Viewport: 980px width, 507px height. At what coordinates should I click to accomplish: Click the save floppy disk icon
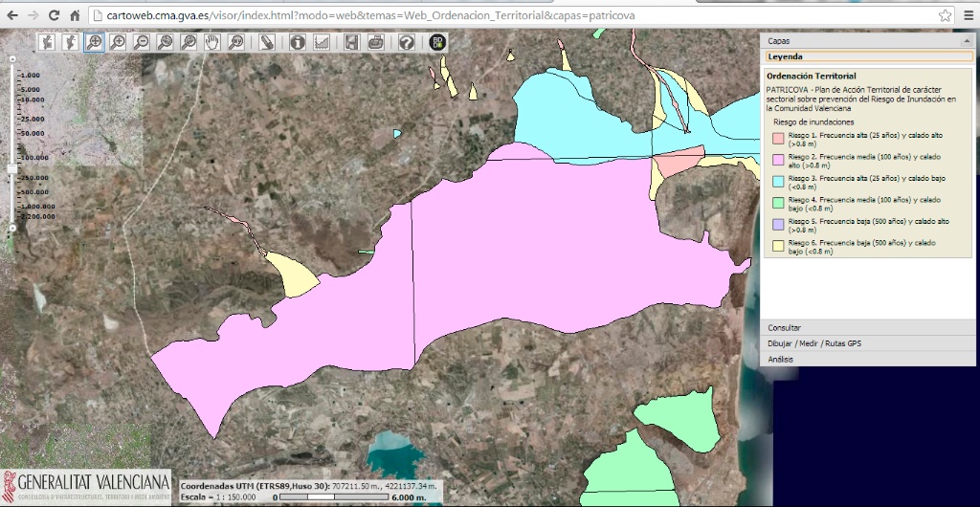click(352, 42)
